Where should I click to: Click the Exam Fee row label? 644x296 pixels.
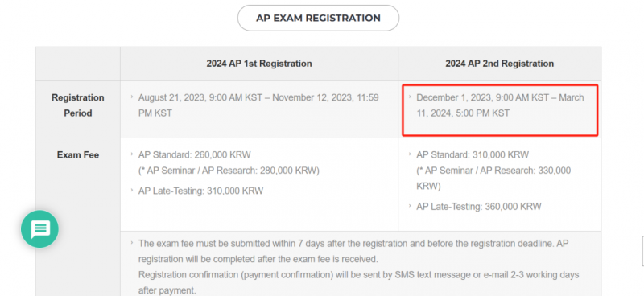[x=77, y=155]
